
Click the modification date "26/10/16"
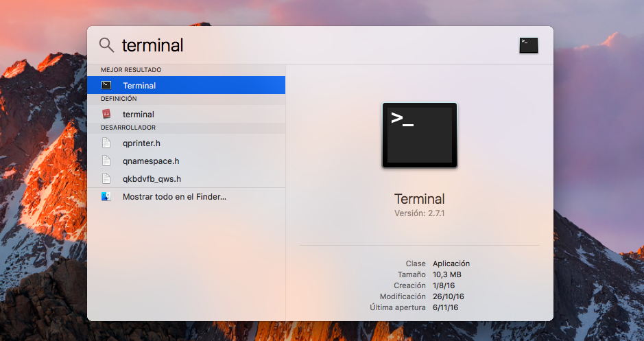point(448,296)
